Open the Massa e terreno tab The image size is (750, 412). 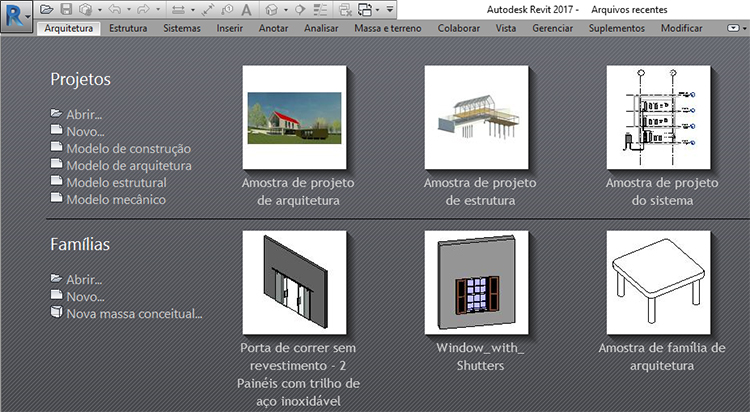pos(388,28)
